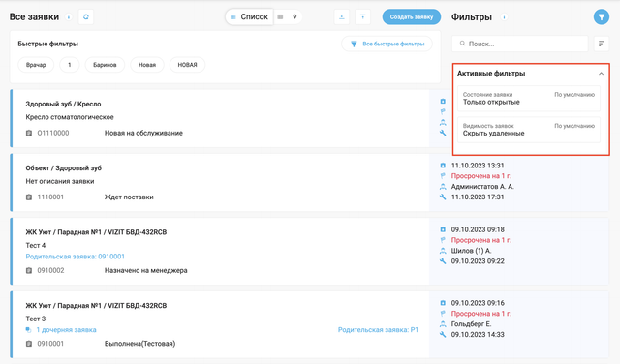Click calendar icon beside 09.10.2023 09:16

tap(443, 303)
